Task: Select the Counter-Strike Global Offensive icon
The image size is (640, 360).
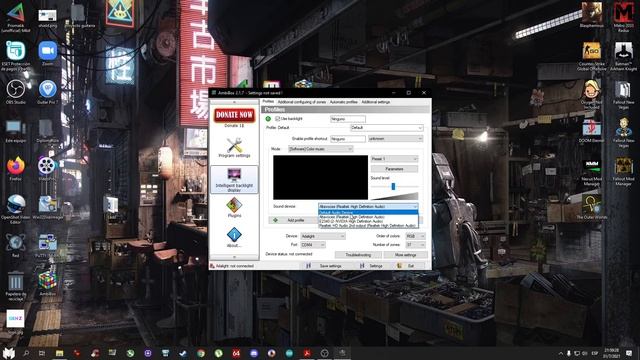Action: (x=591, y=56)
